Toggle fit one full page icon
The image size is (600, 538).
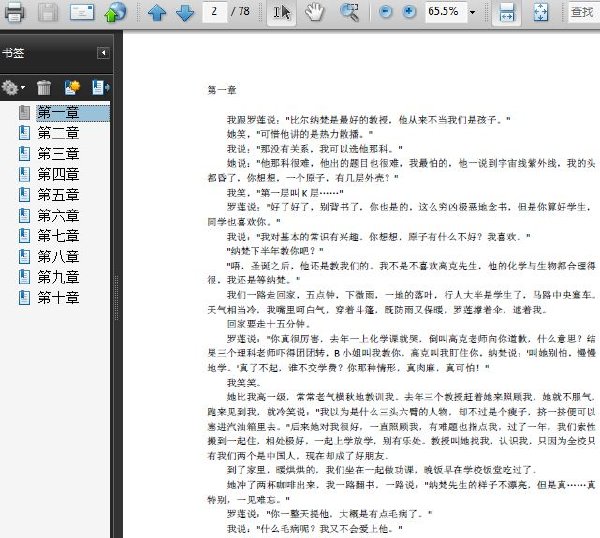541,12
